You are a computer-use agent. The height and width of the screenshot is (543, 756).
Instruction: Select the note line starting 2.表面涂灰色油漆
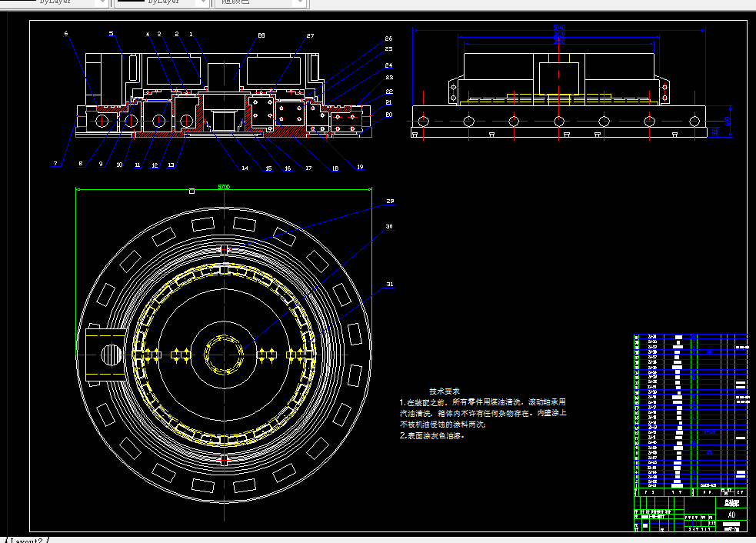pyautogui.click(x=432, y=435)
